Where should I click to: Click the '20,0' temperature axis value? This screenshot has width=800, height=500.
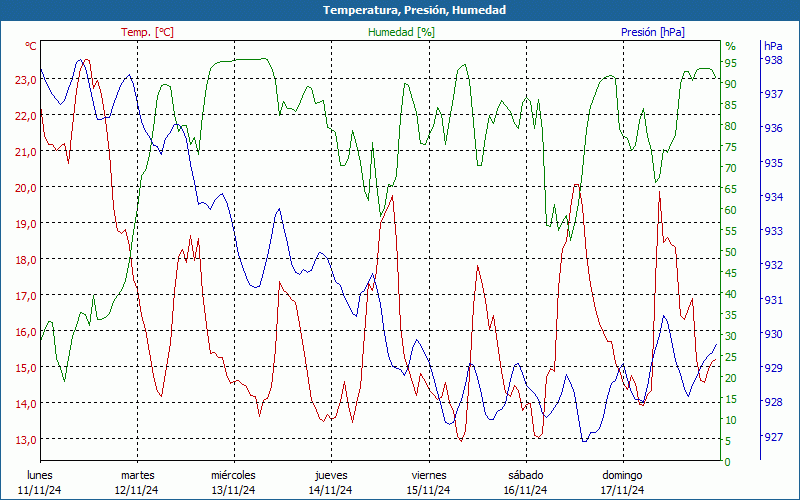coord(27,188)
